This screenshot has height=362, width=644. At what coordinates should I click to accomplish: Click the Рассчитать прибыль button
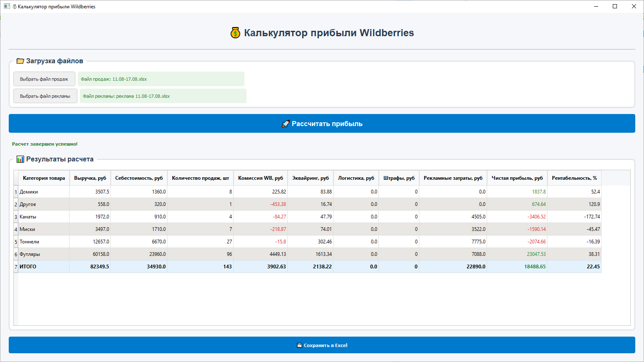pos(322,123)
